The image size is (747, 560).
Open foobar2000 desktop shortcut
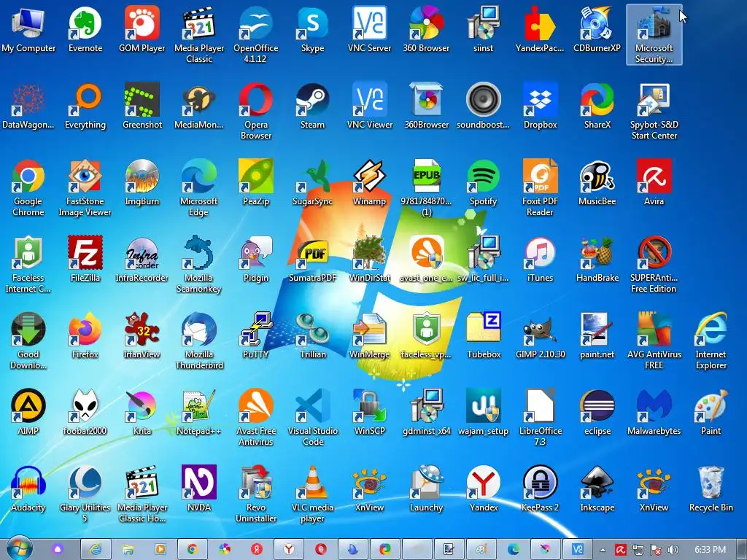[x=85, y=413]
